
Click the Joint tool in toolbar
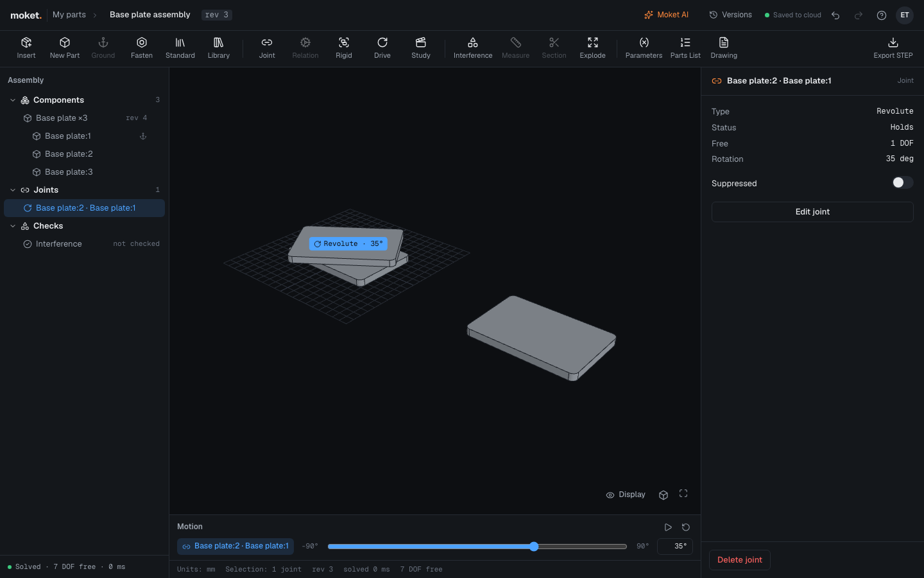[267, 48]
